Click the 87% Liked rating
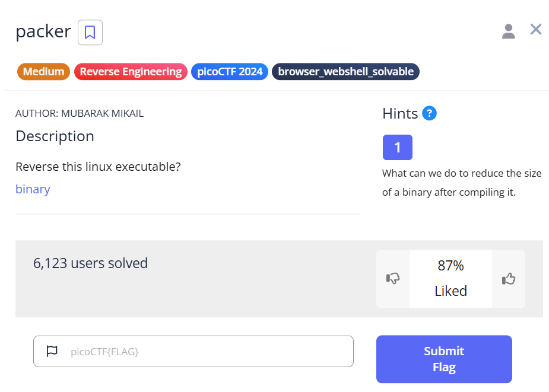The height and width of the screenshot is (392, 549). click(x=450, y=279)
